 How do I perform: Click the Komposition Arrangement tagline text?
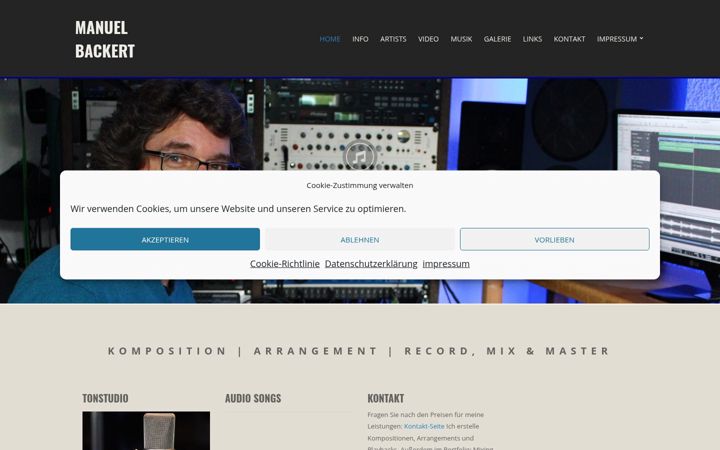point(359,351)
